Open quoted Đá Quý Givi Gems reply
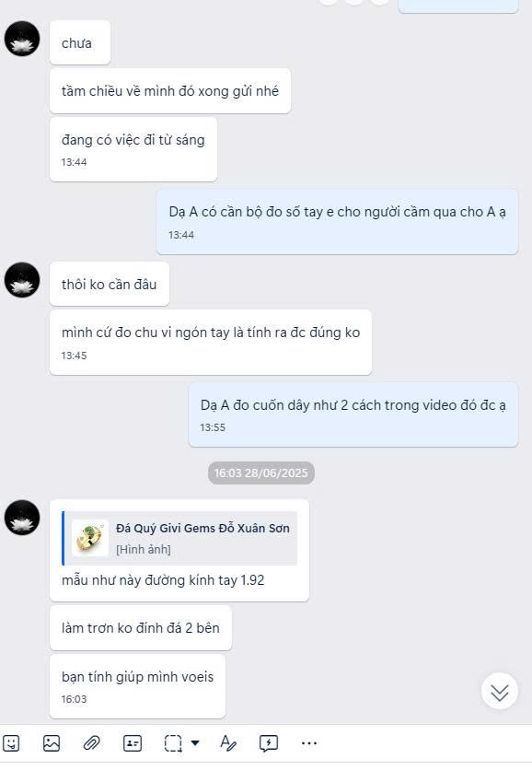Viewport: 532px width, 770px height. (x=179, y=538)
